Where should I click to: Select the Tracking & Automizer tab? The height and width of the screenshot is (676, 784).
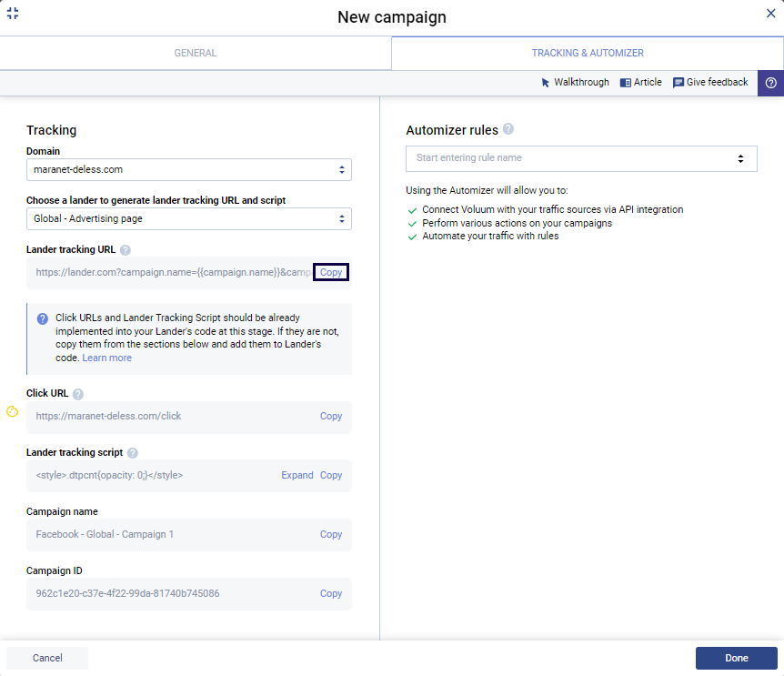coord(588,53)
